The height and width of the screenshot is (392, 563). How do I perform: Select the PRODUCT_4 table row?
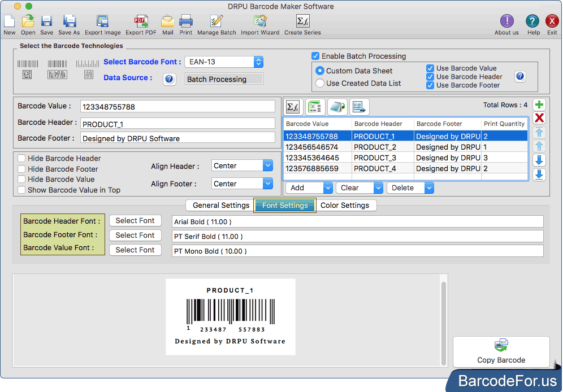point(405,168)
